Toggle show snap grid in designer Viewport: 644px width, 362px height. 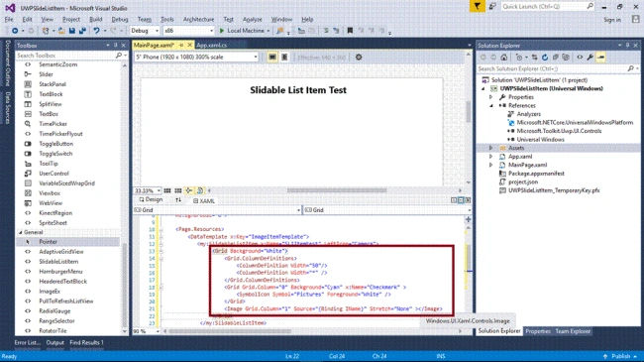pos(167,190)
